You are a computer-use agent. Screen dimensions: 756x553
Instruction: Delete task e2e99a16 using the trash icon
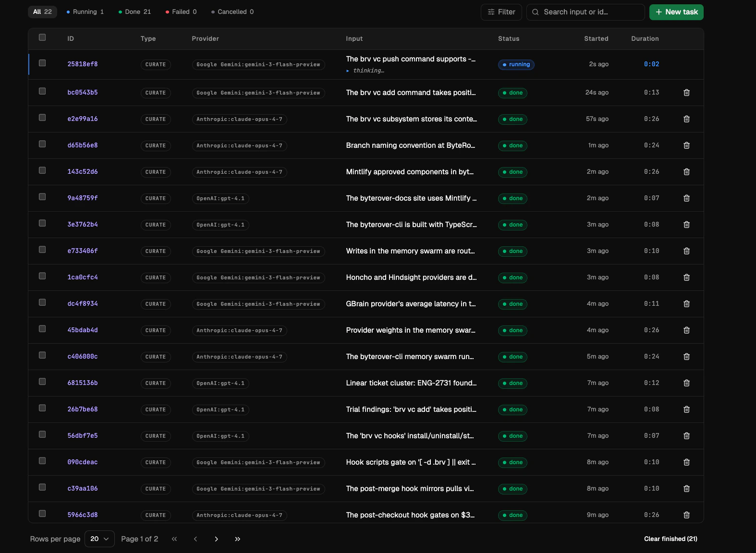[x=686, y=119]
